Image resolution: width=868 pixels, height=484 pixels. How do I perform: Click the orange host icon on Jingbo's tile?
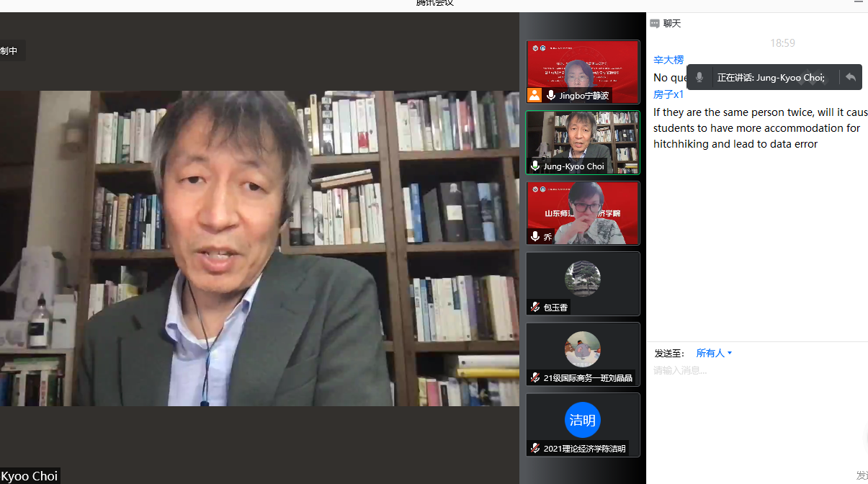coord(534,95)
